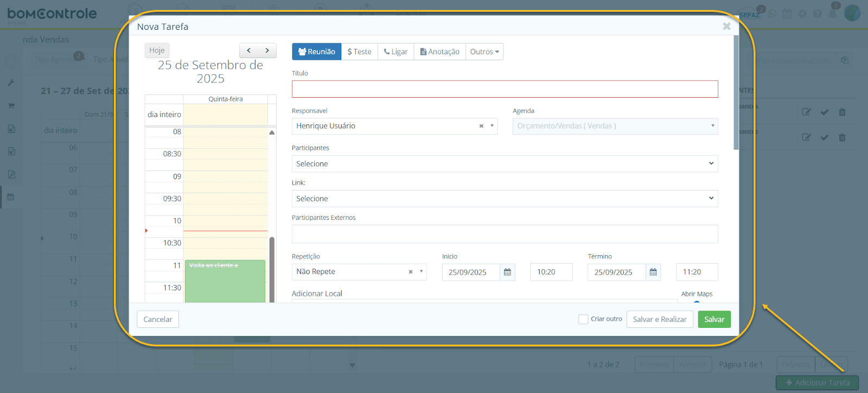Open the Participantes select box
The width and height of the screenshot is (868, 393).
click(505, 164)
